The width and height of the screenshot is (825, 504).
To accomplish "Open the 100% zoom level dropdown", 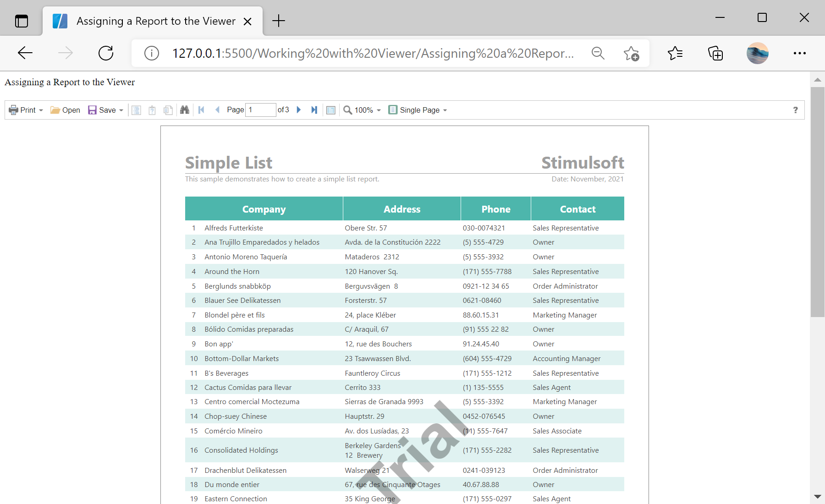I will (363, 110).
